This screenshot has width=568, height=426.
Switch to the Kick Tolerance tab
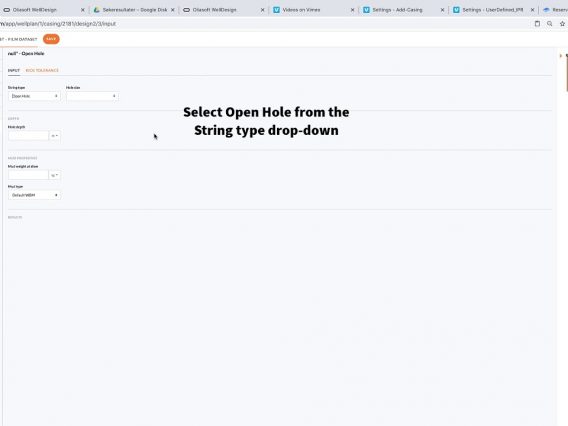pyautogui.click(x=42, y=70)
